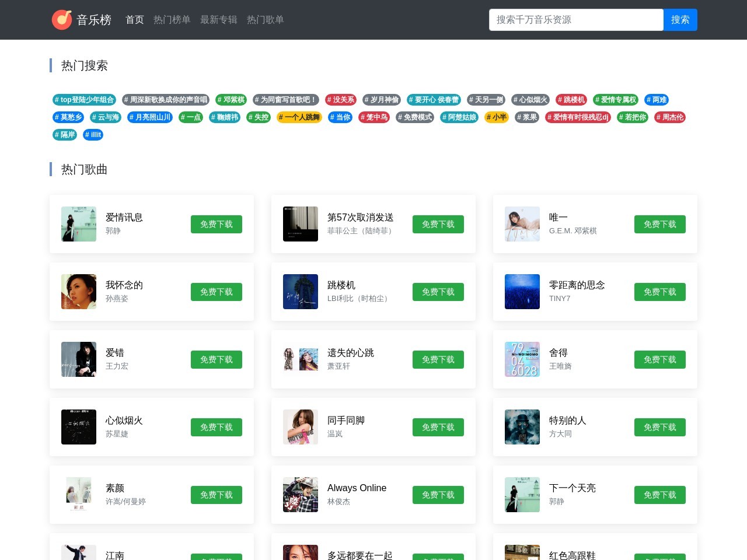Download 同手同脚 by 温岚 for free

438,427
